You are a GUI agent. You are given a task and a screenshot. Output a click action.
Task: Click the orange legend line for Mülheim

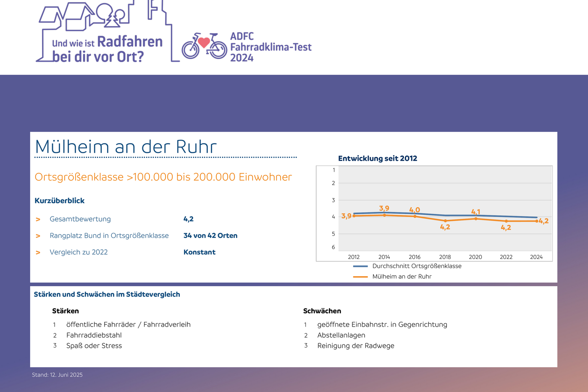(x=360, y=277)
